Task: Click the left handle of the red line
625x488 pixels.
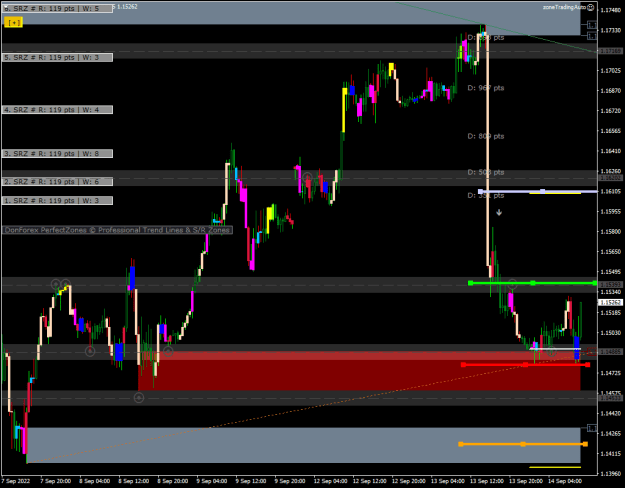Action: point(463,365)
